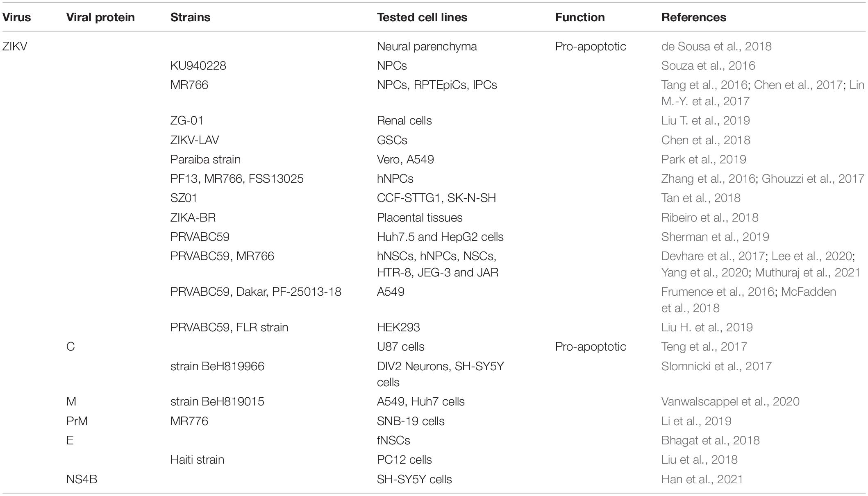The height and width of the screenshot is (496, 868).
Task: Follow the Chen et al., 2017 citation
Action: click(x=798, y=85)
